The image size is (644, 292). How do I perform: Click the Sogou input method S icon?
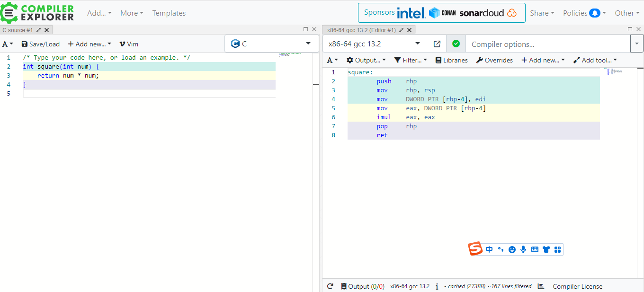pos(475,249)
